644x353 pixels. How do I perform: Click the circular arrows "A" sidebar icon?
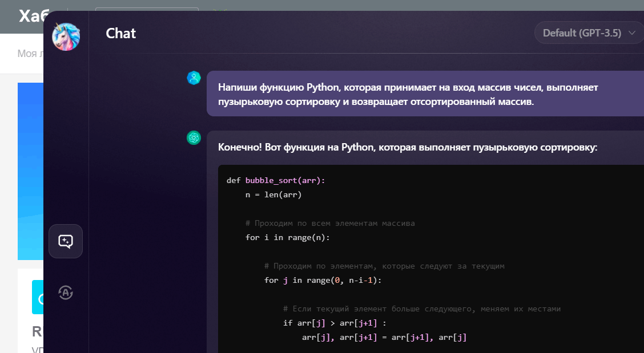pos(66,293)
